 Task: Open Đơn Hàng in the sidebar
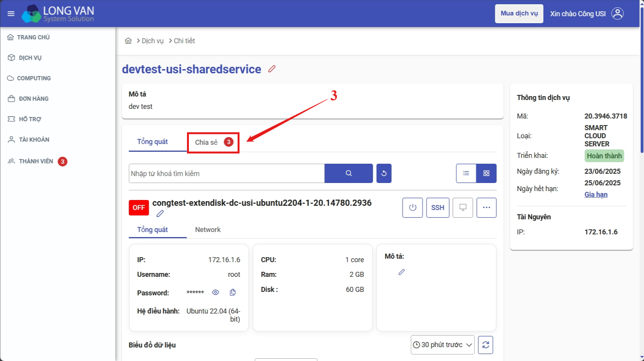[x=28, y=99]
